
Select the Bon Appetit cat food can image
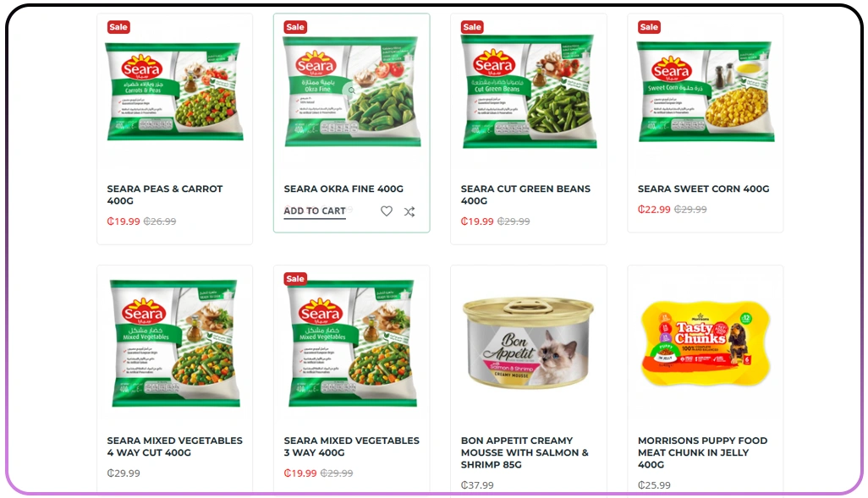pyautogui.click(x=528, y=343)
